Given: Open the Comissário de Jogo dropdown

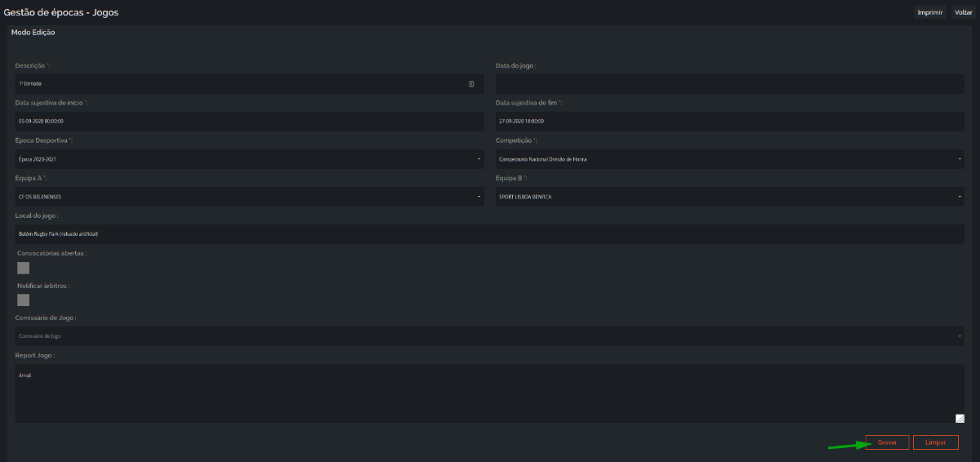Looking at the screenshot, I should coord(489,336).
